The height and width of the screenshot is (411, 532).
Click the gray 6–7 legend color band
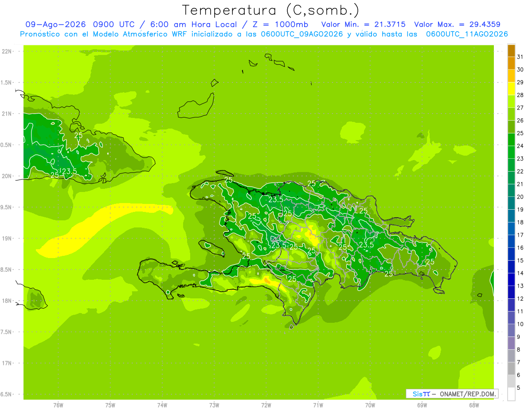click(x=511, y=369)
